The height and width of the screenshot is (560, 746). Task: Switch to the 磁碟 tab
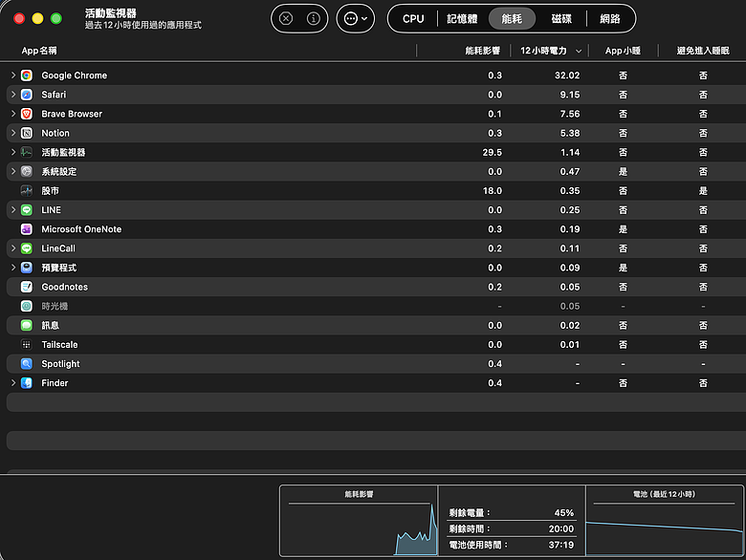[x=561, y=18]
